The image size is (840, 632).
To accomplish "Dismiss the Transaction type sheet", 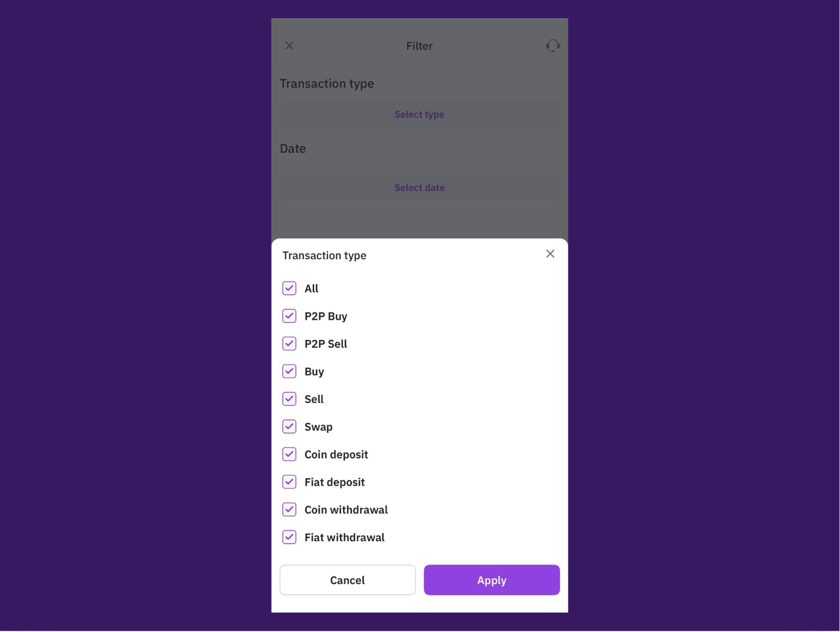I will point(550,254).
